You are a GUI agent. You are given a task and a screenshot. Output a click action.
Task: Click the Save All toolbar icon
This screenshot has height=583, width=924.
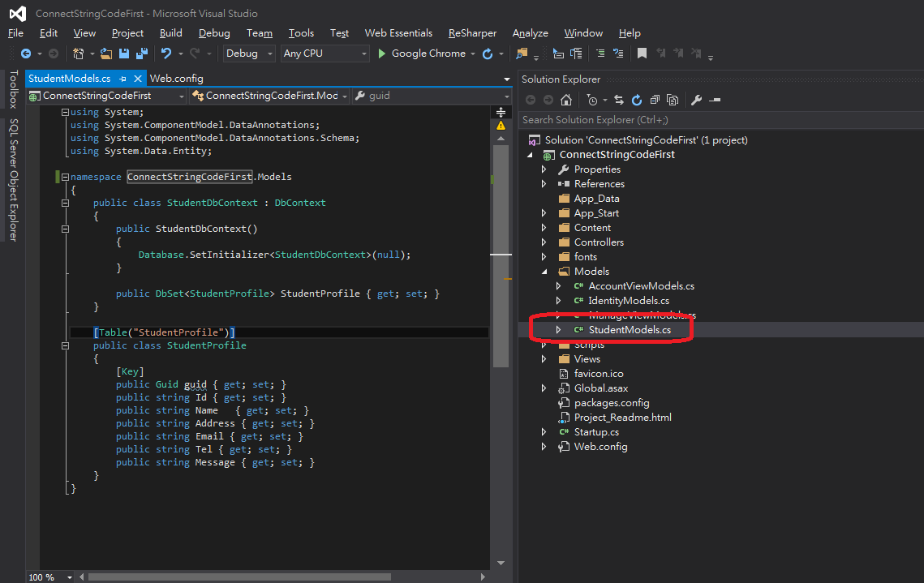pyautogui.click(x=141, y=54)
